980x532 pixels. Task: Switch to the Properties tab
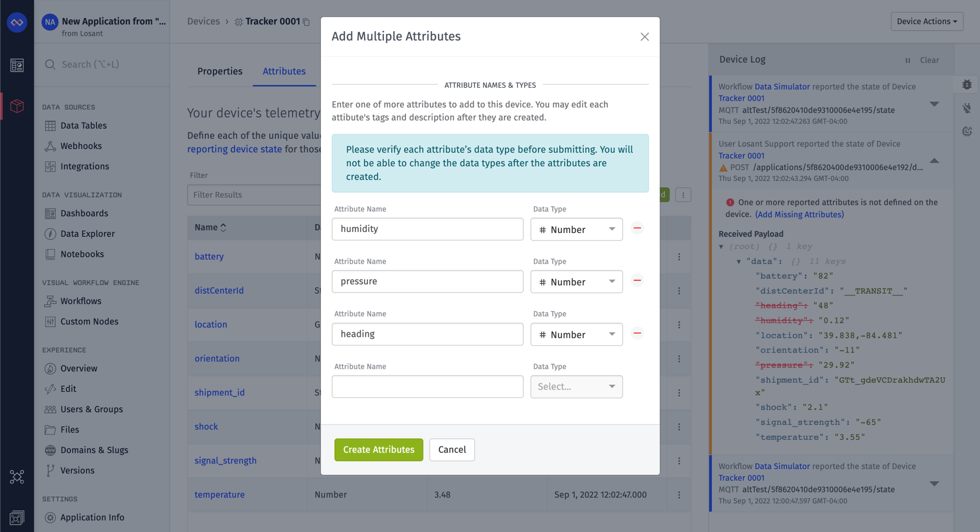[x=220, y=71]
